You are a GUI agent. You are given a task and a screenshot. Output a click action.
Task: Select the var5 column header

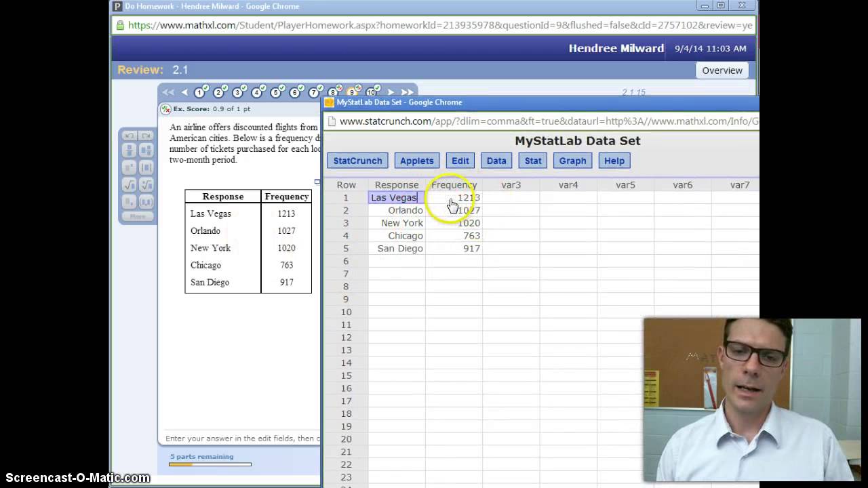(625, 185)
